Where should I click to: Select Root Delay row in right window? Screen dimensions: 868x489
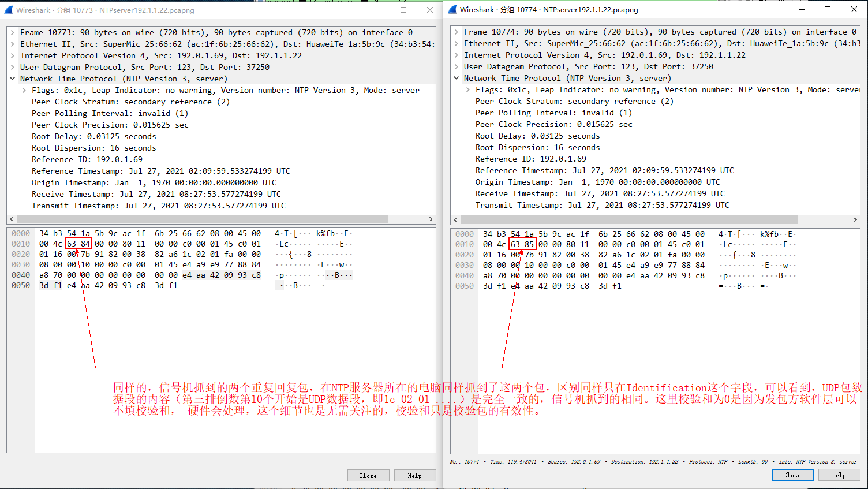(656, 136)
